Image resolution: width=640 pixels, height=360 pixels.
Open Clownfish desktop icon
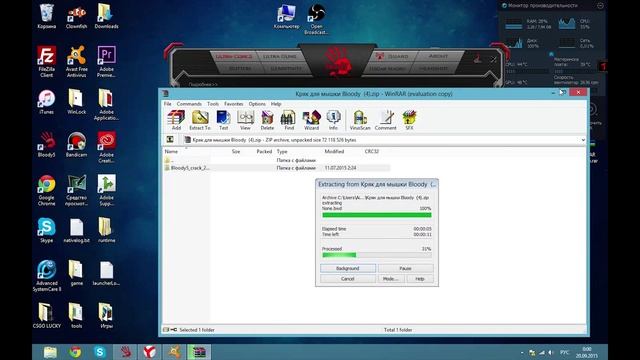coord(76,16)
